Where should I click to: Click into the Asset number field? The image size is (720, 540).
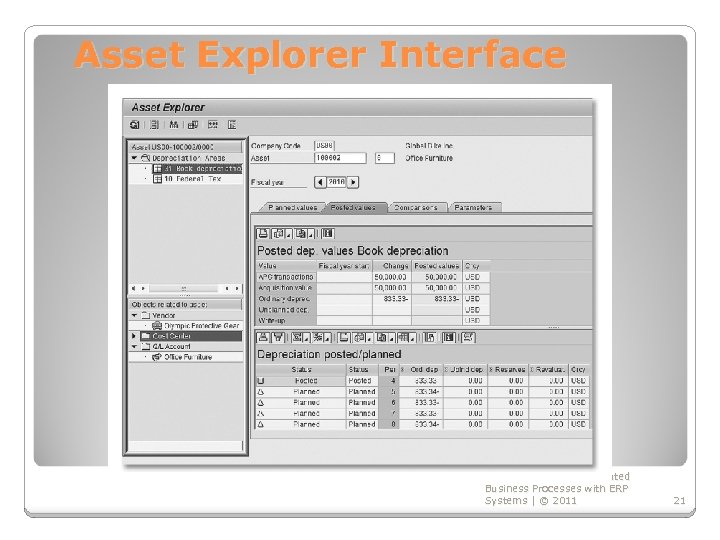coord(340,158)
